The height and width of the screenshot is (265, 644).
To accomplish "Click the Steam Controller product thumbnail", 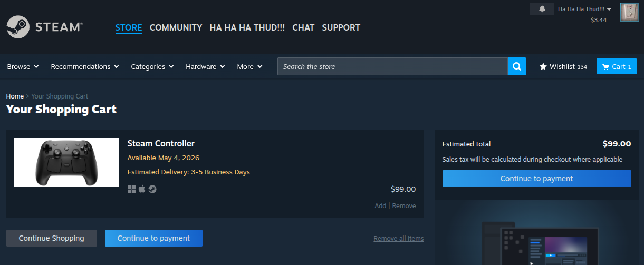I will click(66, 162).
